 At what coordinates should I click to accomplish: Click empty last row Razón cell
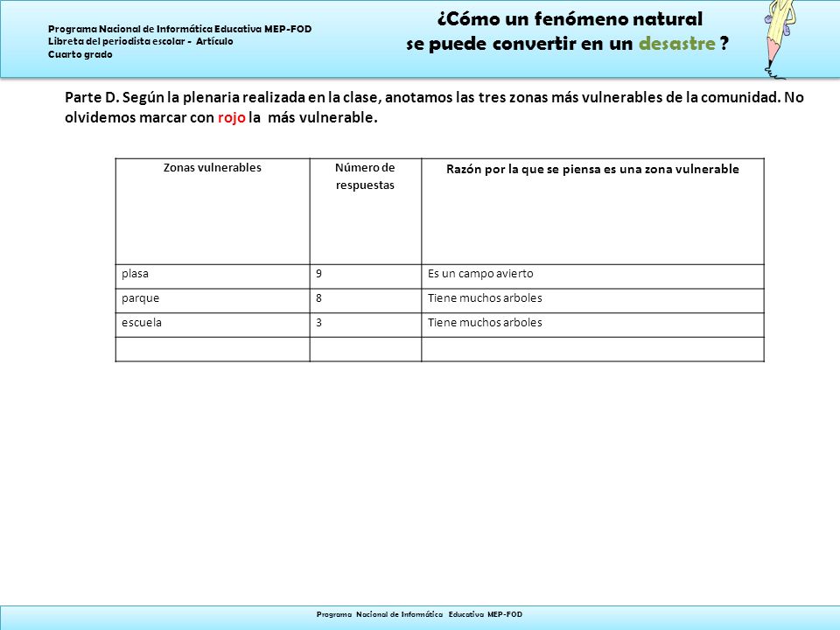tap(593, 349)
